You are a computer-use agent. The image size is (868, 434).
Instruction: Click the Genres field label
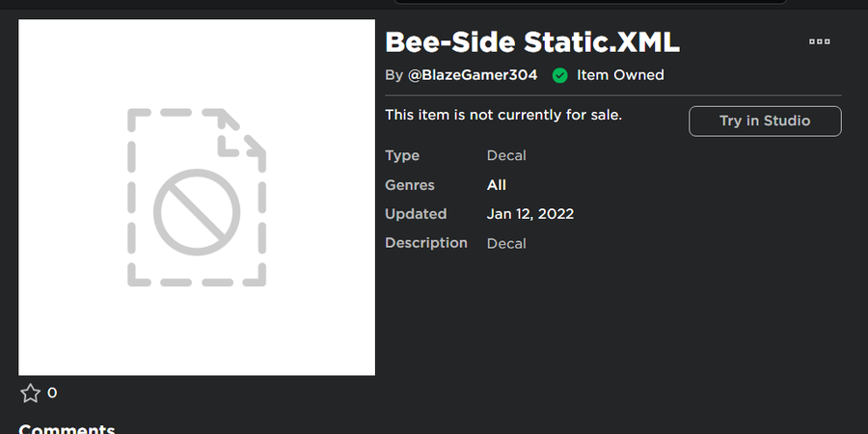click(x=410, y=185)
